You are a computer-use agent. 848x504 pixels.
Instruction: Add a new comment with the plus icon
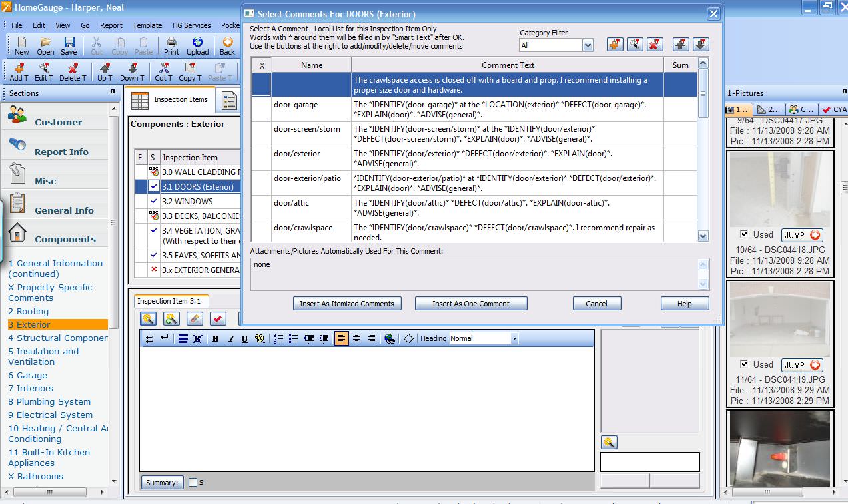coord(614,44)
